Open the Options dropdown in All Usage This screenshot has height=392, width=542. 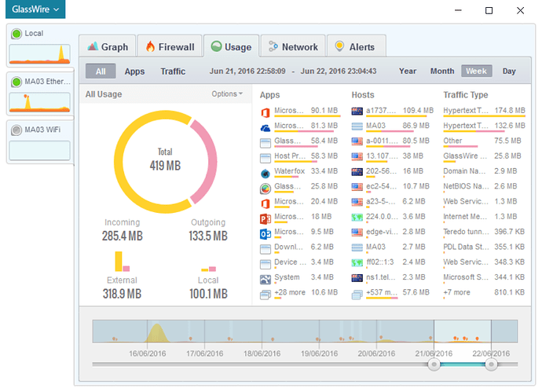[x=227, y=94]
